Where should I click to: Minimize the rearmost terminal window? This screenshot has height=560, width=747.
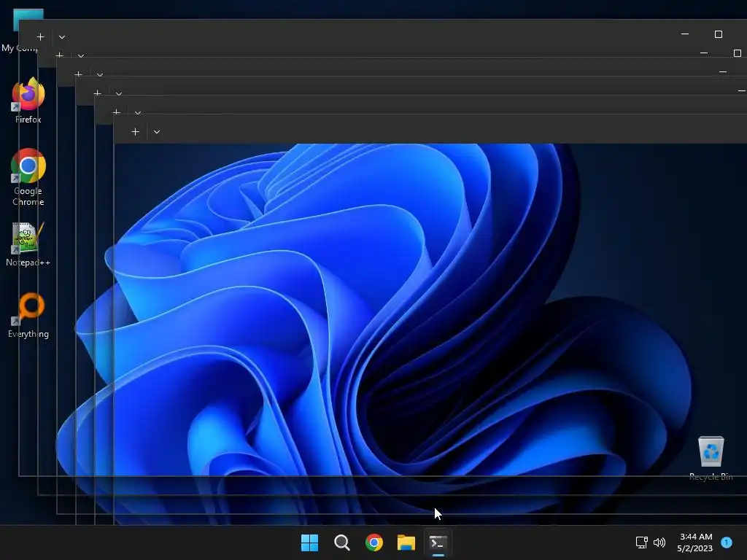[685, 34]
